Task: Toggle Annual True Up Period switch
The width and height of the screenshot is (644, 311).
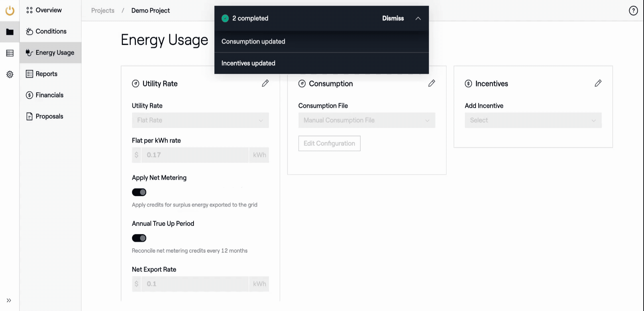Action: tap(139, 238)
